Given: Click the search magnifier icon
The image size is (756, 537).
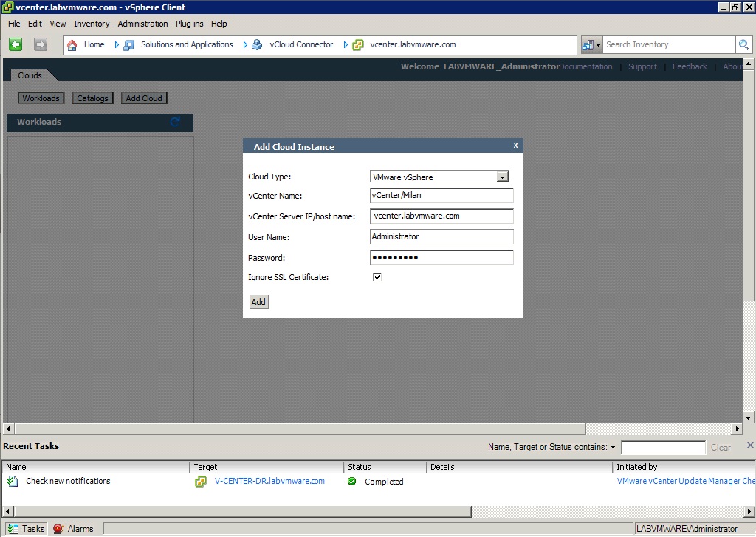Looking at the screenshot, I should (x=743, y=44).
